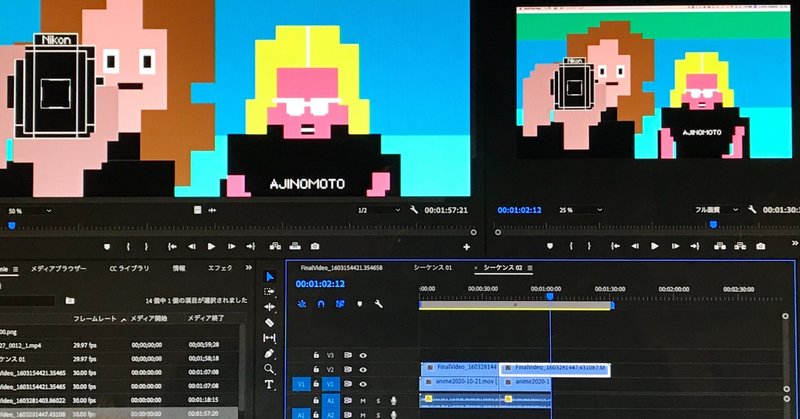Go to In point in Program monitor
The width and height of the screenshot is (800, 419).
pyautogui.click(x=616, y=246)
